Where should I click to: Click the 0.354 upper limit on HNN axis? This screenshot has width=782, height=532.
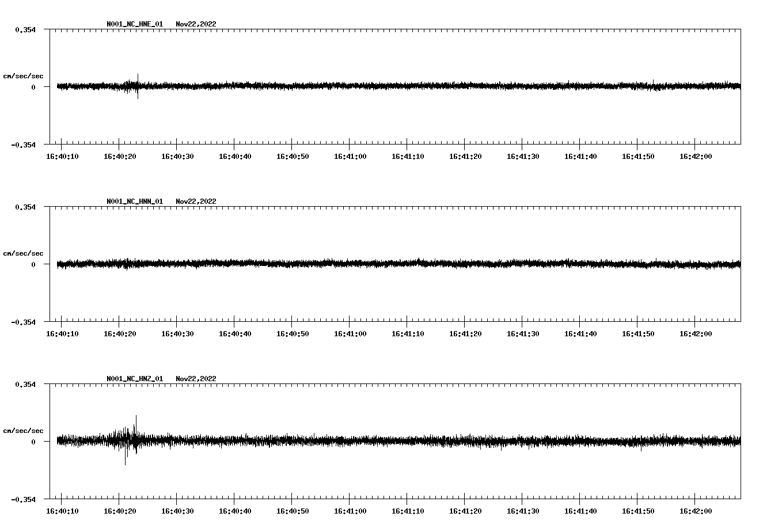tap(25, 207)
